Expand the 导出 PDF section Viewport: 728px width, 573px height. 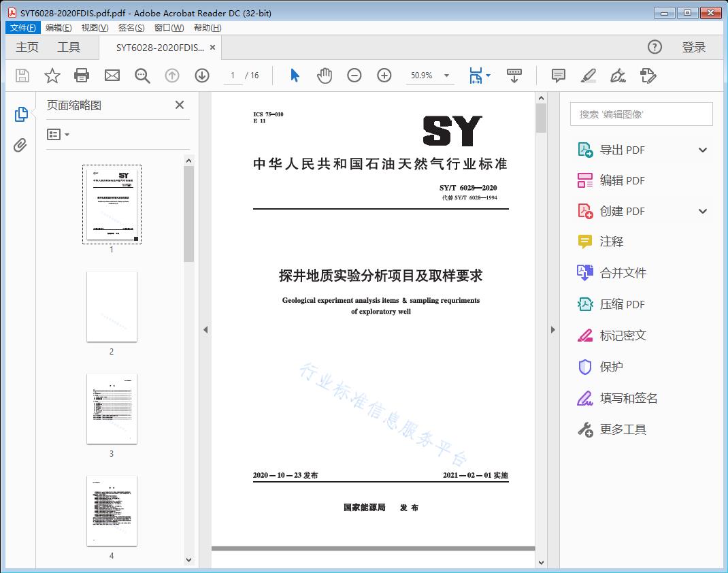(703, 150)
